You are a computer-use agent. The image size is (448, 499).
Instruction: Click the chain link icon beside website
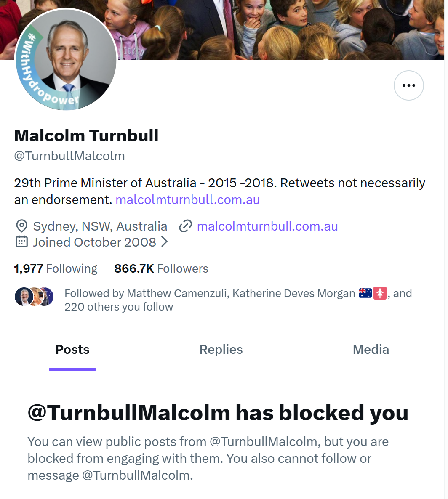click(x=185, y=226)
